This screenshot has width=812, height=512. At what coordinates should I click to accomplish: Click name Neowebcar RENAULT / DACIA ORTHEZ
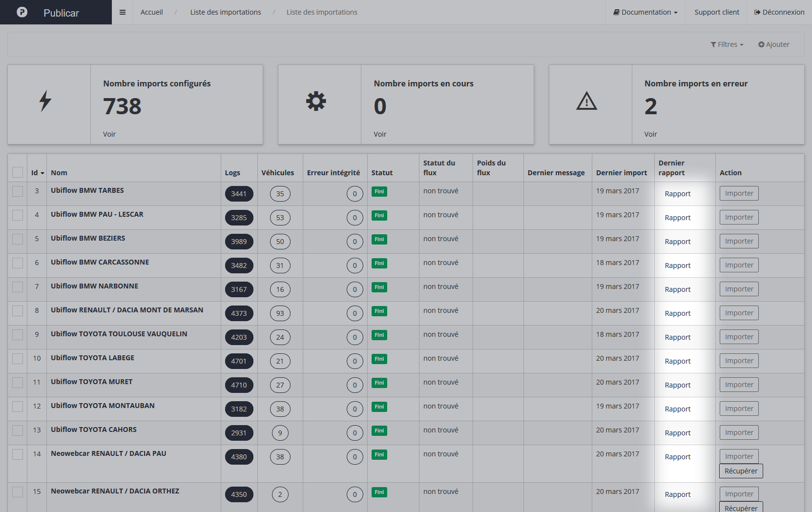point(115,491)
